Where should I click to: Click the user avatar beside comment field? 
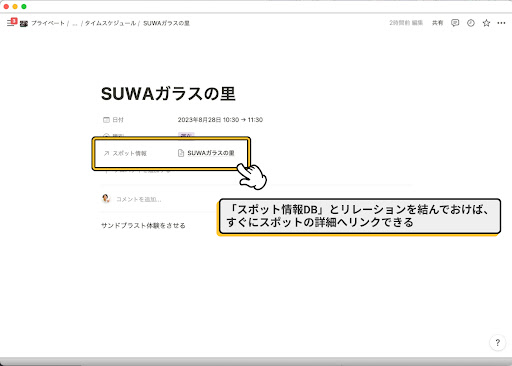[x=106, y=199]
